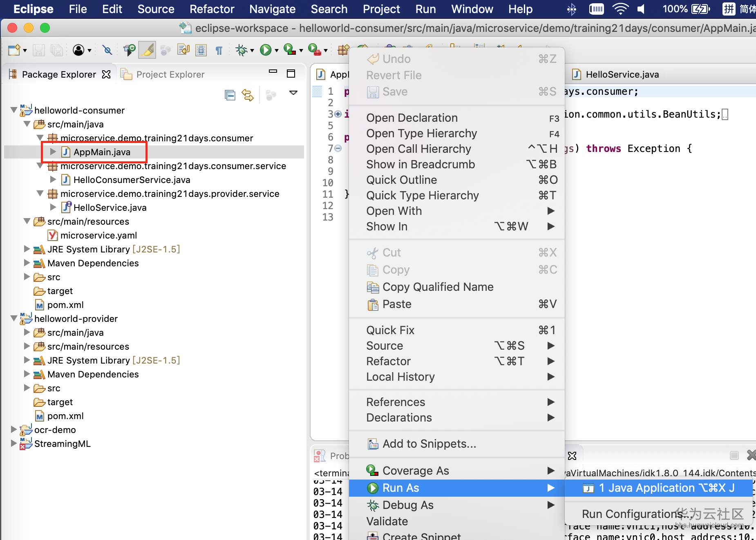Click the Toggle Block Selection icon
This screenshot has width=756, height=540.
[x=201, y=50]
